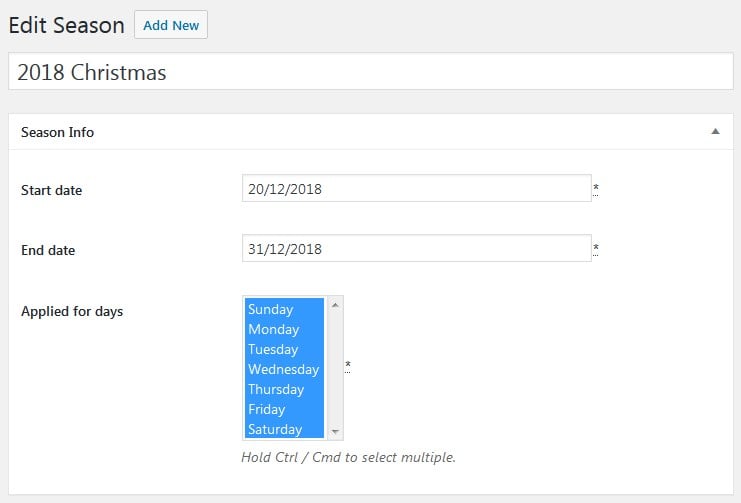Click the days list scroll up arrow
Screen dimensions: 741x503
click(335, 304)
